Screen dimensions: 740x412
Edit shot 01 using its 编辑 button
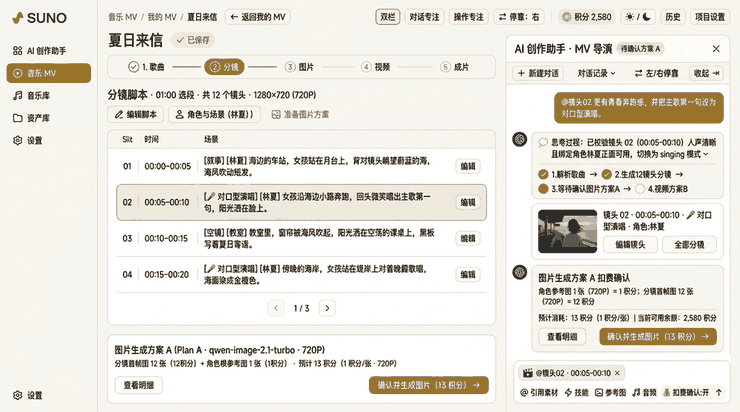[468, 166]
